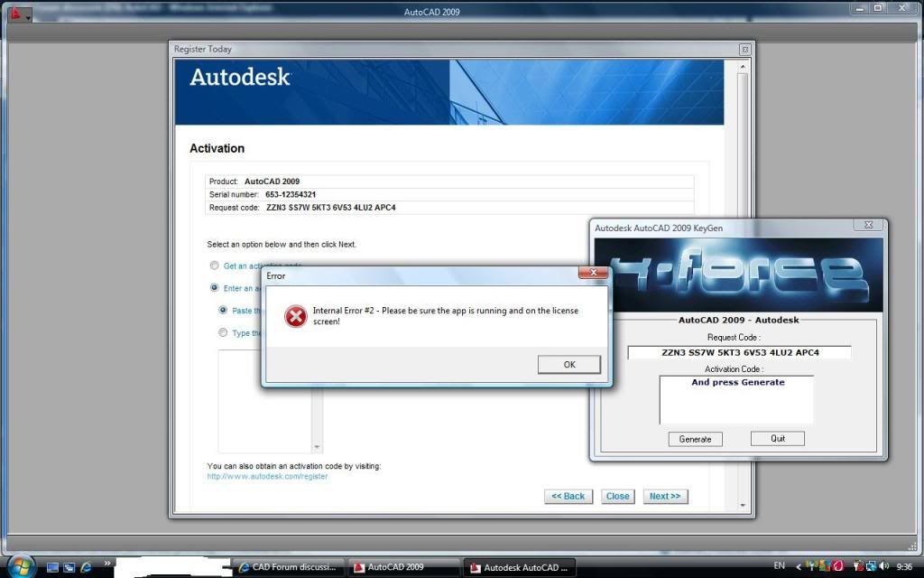This screenshot has width=924, height=578.
Task: Click the Show Desktop quick launch icon
Action: (x=52, y=567)
